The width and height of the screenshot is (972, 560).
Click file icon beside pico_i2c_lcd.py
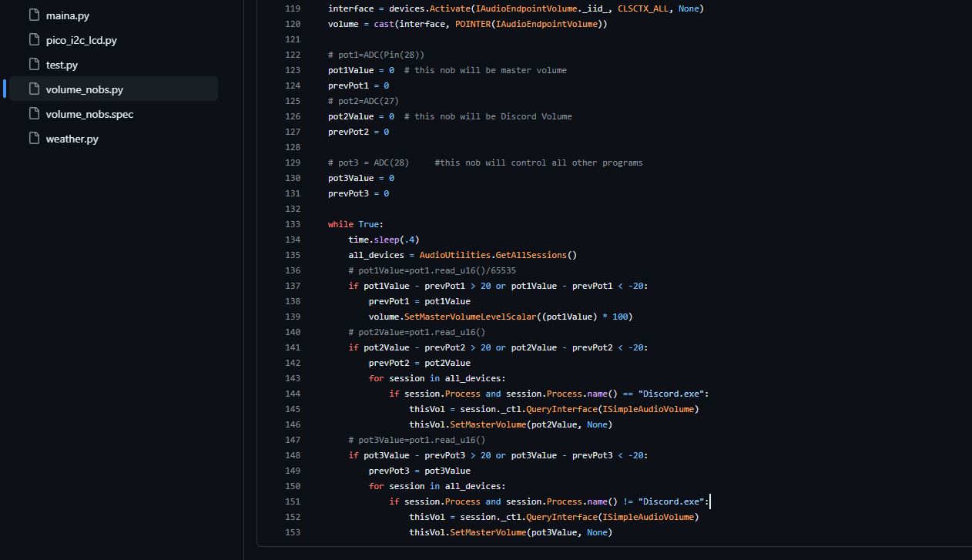point(33,39)
